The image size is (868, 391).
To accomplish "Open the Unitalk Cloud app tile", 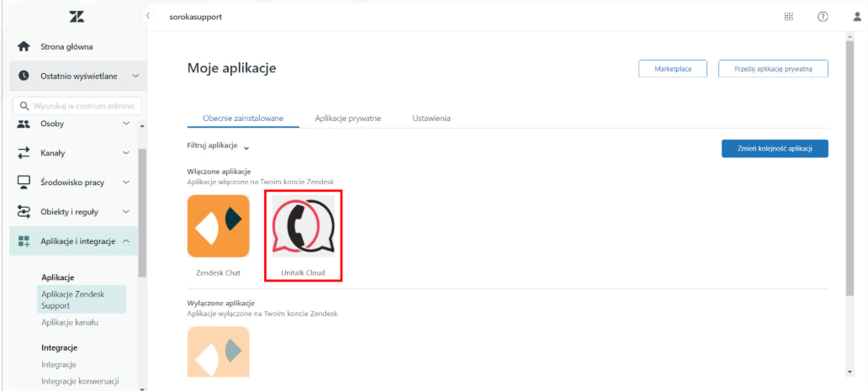I will [302, 235].
